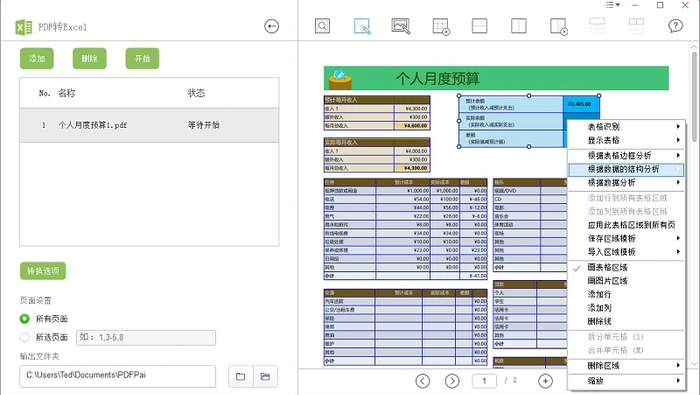700x395 pixels.
Task: Expand 根据表格边框分析 submenu
Action: [x=626, y=155]
